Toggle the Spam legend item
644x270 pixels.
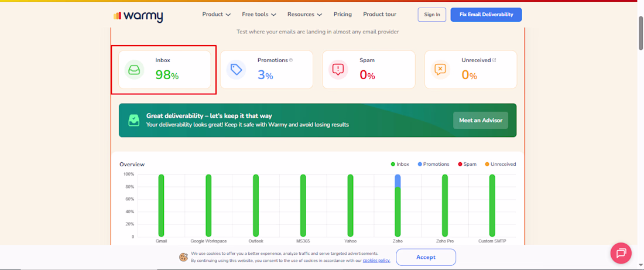pyautogui.click(x=467, y=165)
